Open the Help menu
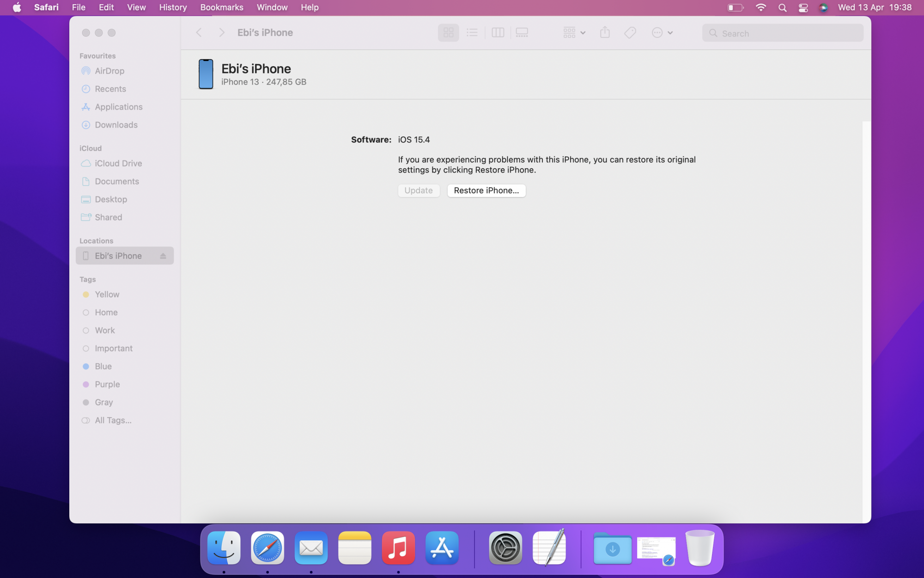The height and width of the screenshot is (578, 924). pyautogui.click(x=310, y=7)
